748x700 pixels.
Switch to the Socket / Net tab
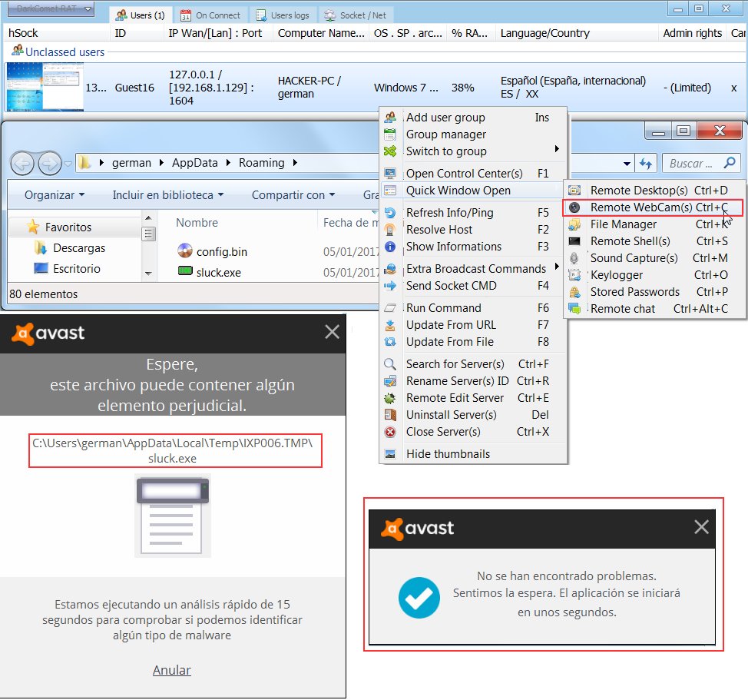tap(356, 15)
